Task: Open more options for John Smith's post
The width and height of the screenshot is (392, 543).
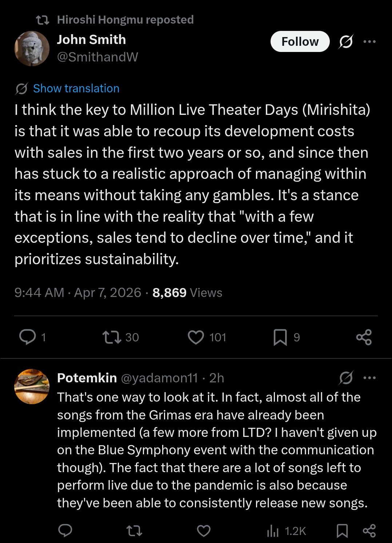Action: [369, 41]
